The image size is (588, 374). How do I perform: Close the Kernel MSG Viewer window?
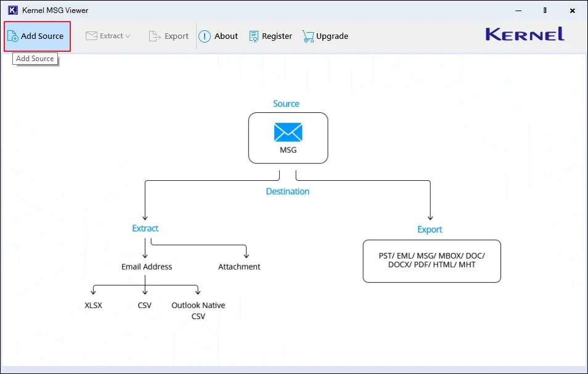pyautogui.click(x=572, y=10)
